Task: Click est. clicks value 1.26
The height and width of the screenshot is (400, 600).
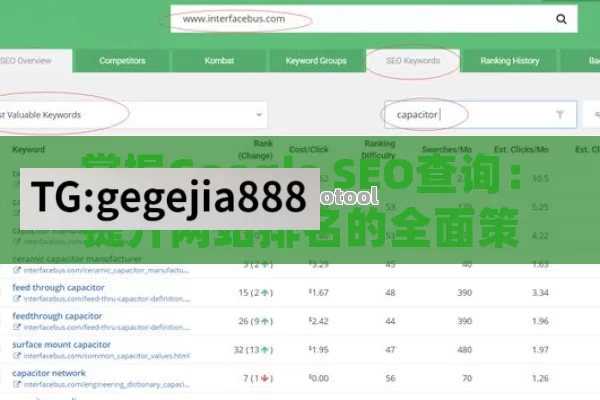Action: tap(540, 378)
